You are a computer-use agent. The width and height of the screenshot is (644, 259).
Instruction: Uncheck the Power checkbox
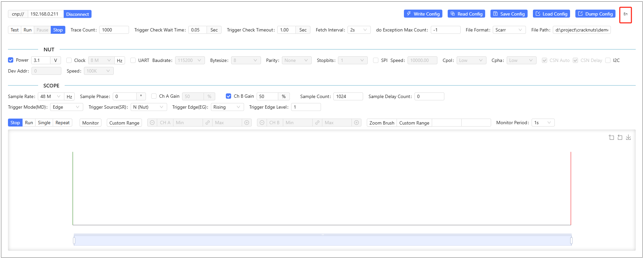11,60
